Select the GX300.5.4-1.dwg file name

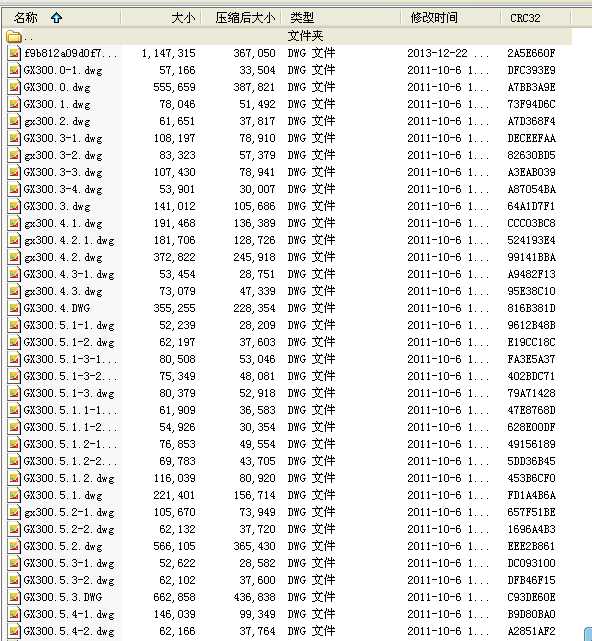click(x=69, y=614)
